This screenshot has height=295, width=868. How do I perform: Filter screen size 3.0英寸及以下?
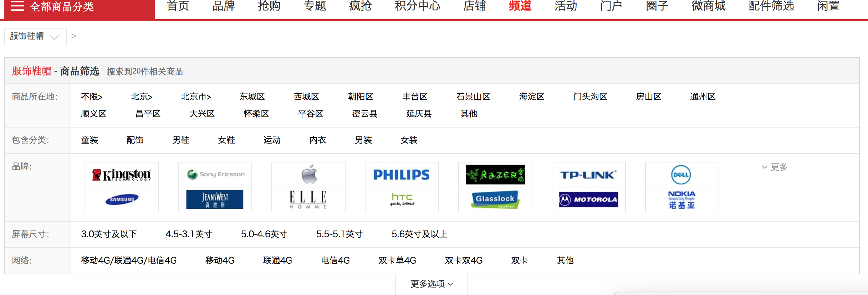pyautogui.click(x=109, y=234)
